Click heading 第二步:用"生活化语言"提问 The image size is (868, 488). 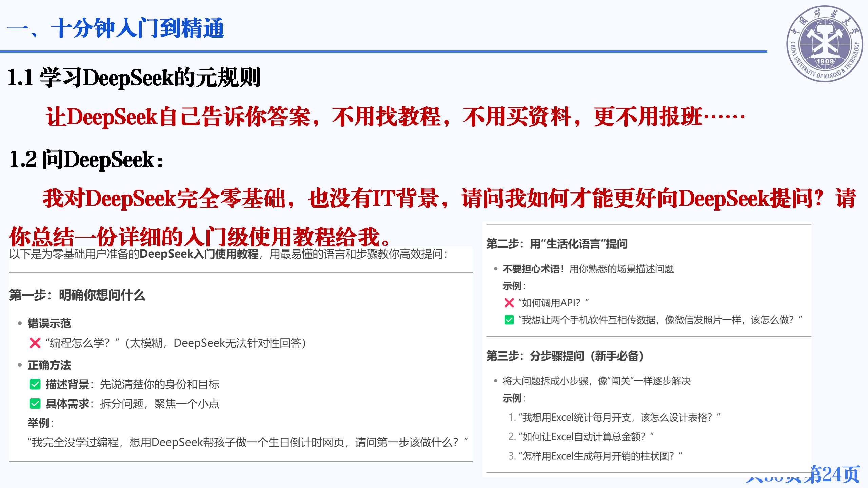pyautogui.click(x=557, y=244)
